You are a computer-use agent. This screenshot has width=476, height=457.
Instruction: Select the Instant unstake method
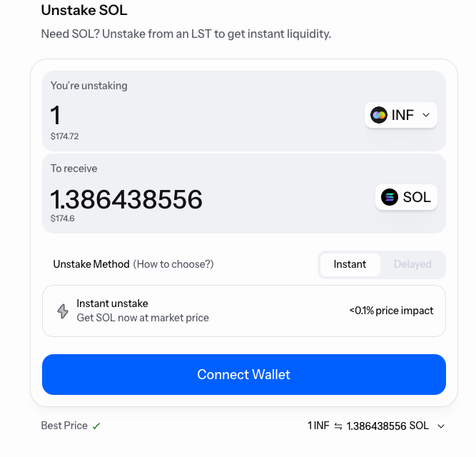click(x=350, y=264)
